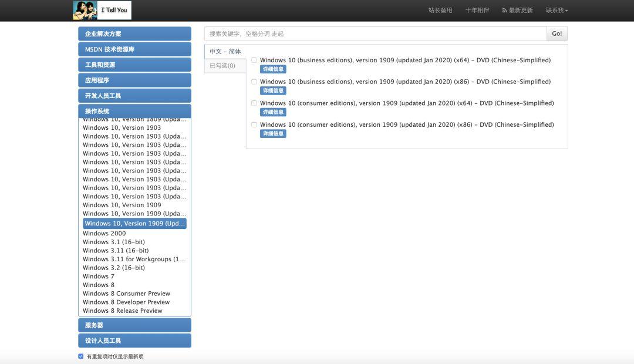This screenshot has height=364, width=634.
Task: Click the business editions 1909 x64 title text
Action: point(405,60)
